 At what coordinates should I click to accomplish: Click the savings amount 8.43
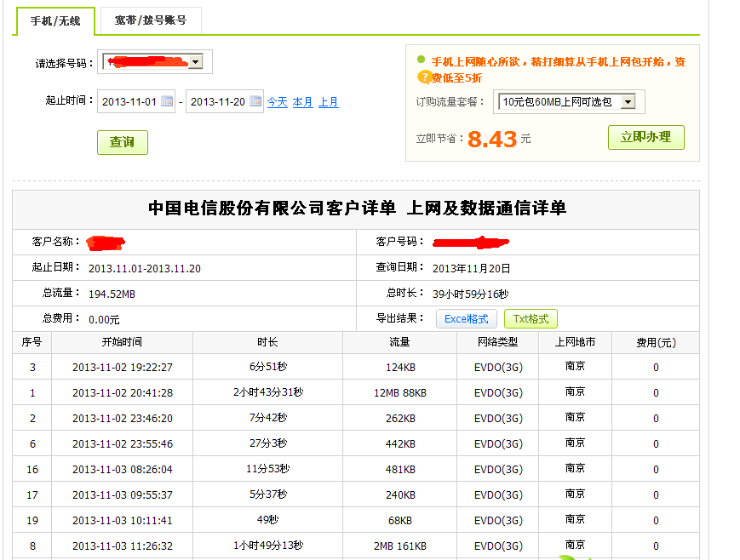pyautogui.click(x=492, y=140)
